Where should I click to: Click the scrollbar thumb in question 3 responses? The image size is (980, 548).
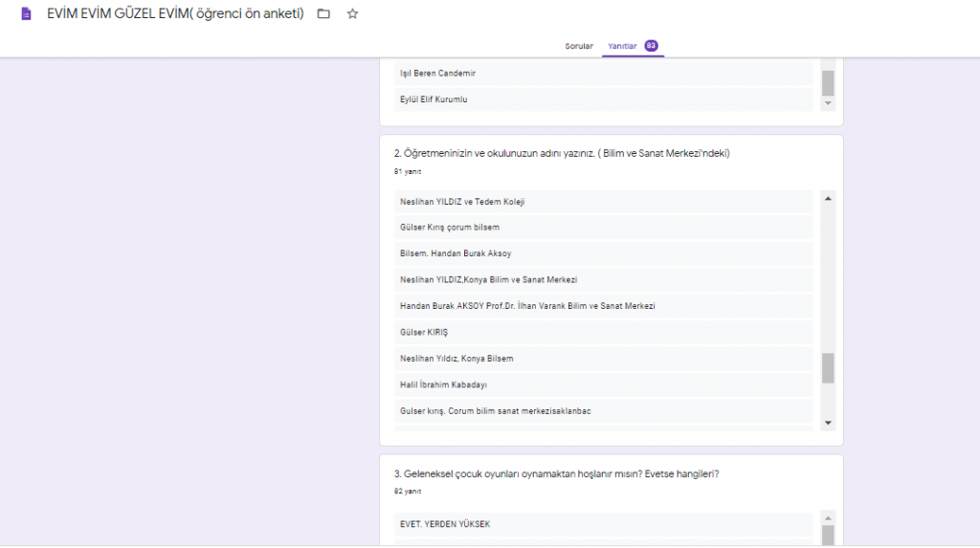point(828,534)
